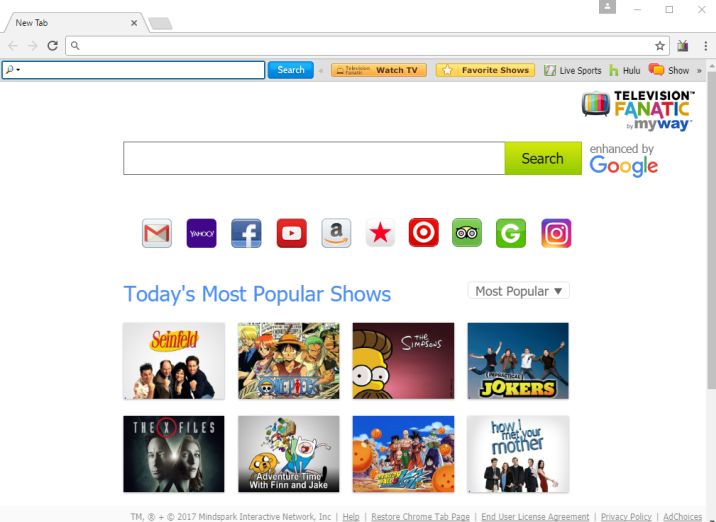The height and width of the screenshot is (522, 716).
Task: Open the Amazon shortcut icon
Action: click(336, 233)
